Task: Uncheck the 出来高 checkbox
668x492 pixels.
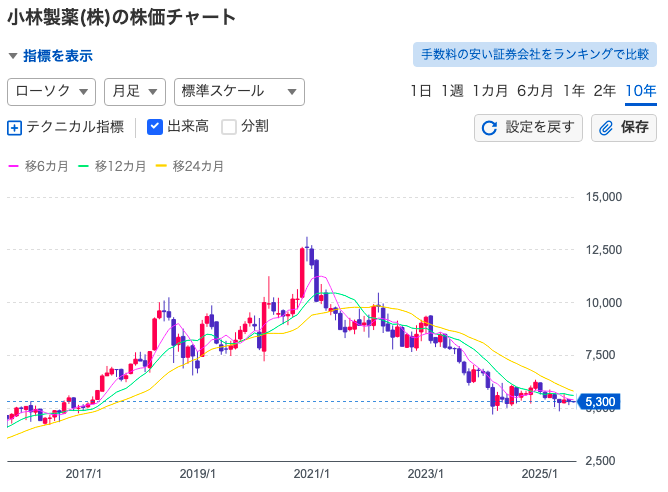Action: click(155, 127)
